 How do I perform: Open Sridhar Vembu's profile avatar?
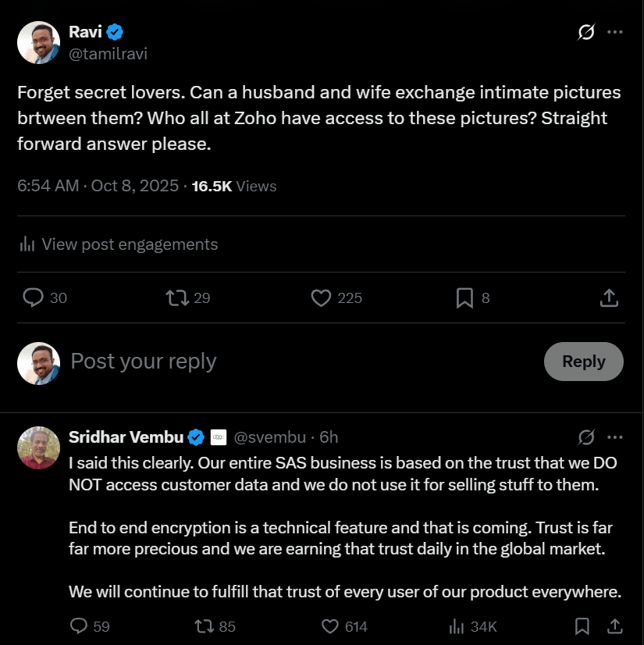pyautogui.click(x=39, y=447)
